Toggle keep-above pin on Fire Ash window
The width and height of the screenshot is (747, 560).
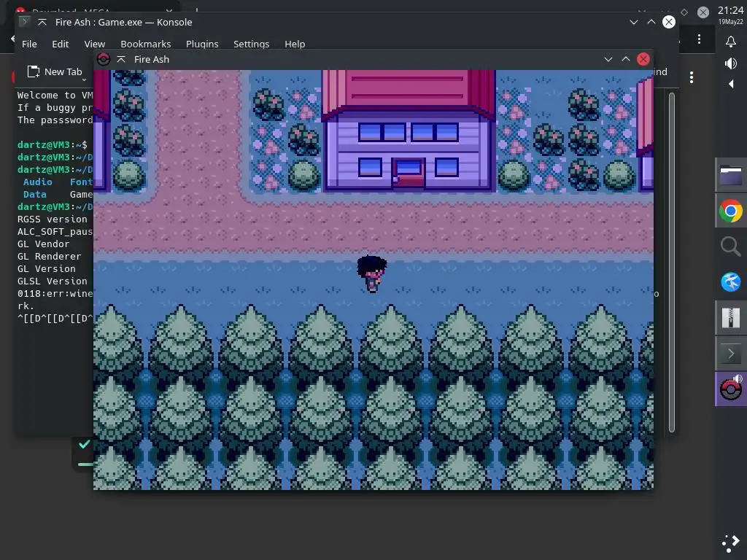[121, 59]
